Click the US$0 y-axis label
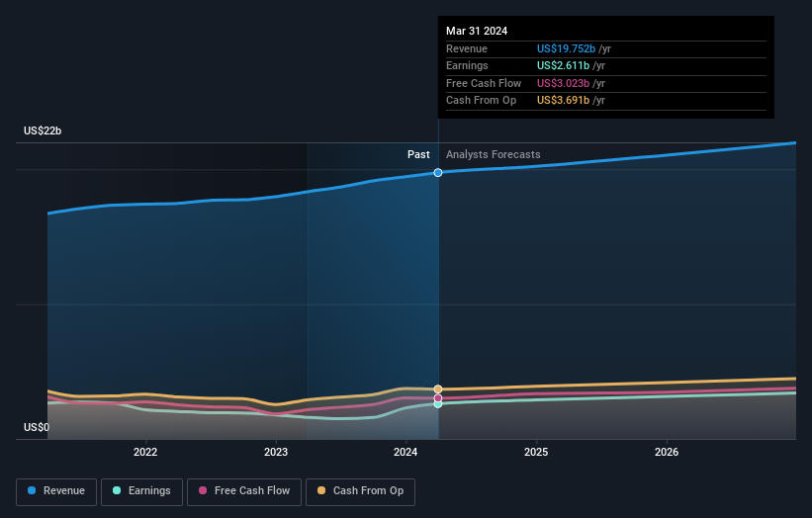Viewport: 812px width, 518px height. [37, 428]
